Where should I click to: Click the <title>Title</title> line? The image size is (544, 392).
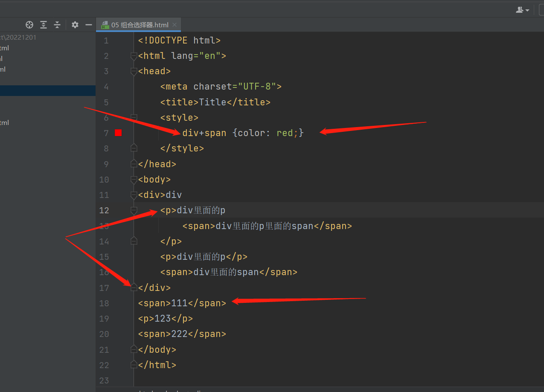click(215, 102)
